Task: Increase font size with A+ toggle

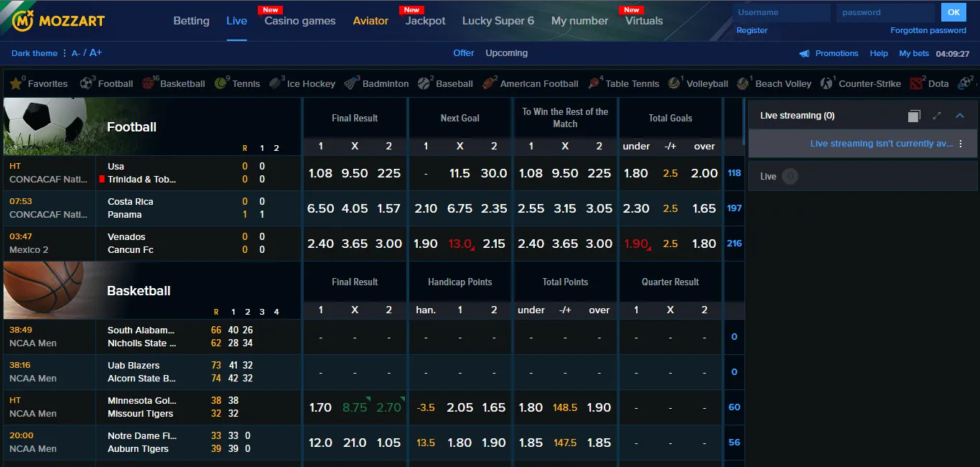Action: click(95, 52)
